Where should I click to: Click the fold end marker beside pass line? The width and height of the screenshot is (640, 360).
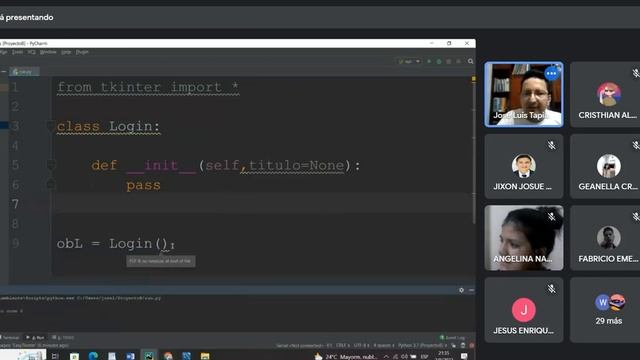click(51, 184)
